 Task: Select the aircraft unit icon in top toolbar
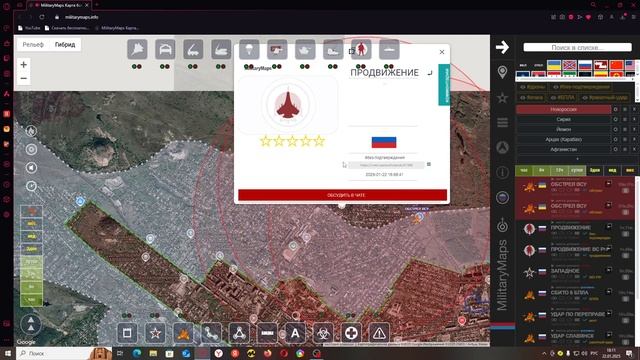pyautogui.click(x=137, y=50)
